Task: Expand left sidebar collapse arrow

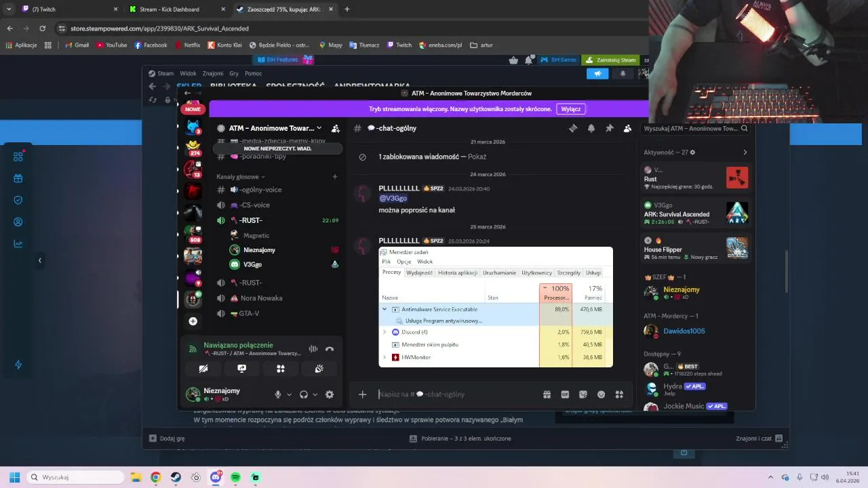Action: [39, 260]
